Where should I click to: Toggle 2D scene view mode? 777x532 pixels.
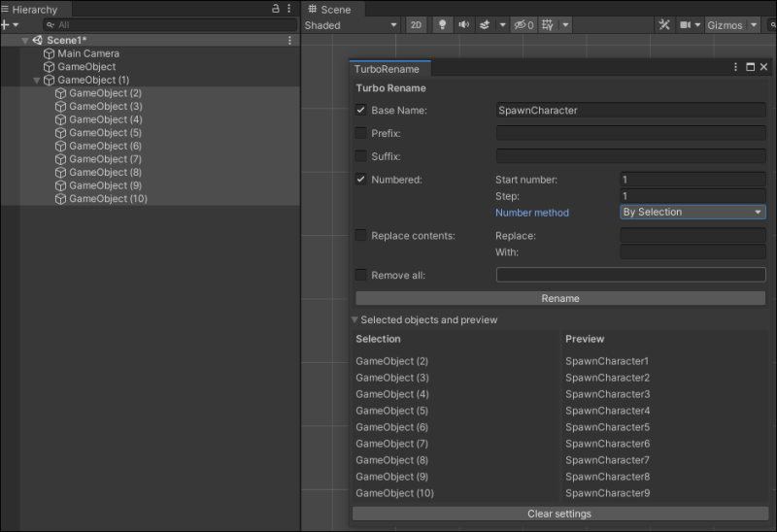coord(417,25)
